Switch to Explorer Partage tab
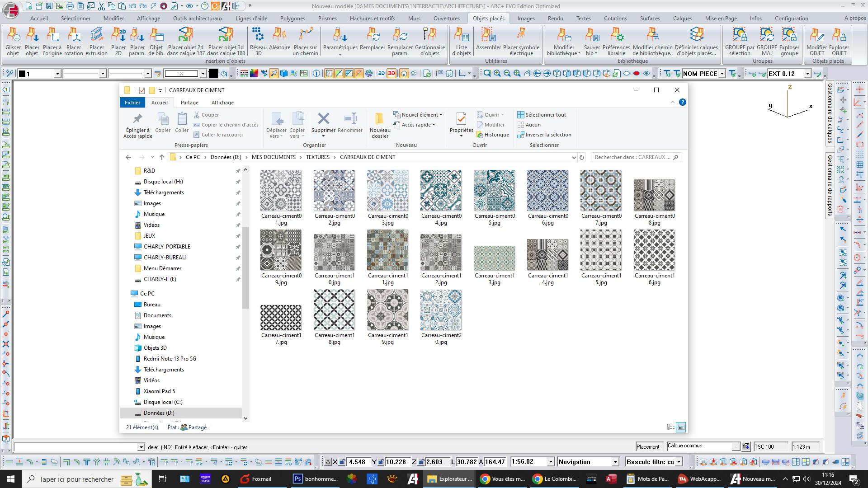868x488 pixels. tap(189, 103)
